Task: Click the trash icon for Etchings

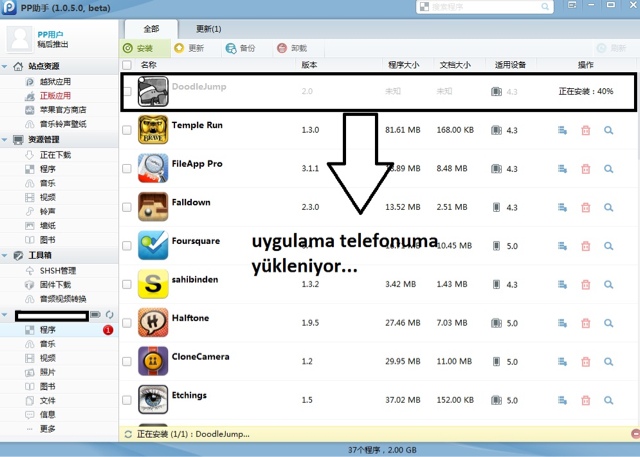Action: 586,400
